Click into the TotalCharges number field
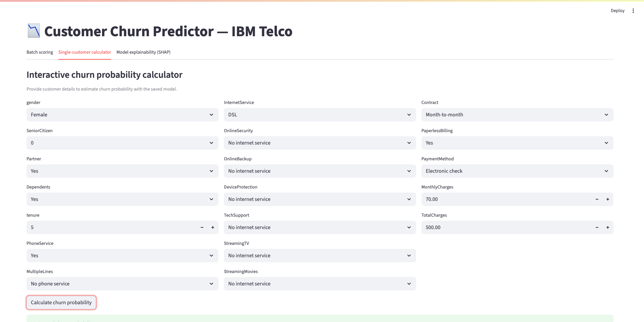644x322 pixels. pyautogui.click(x=503, y=227)
